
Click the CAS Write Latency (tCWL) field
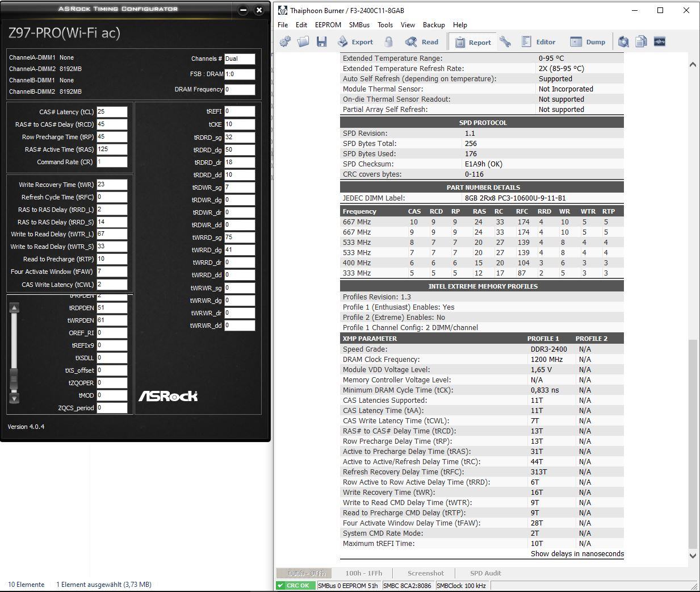click(112, 285)
